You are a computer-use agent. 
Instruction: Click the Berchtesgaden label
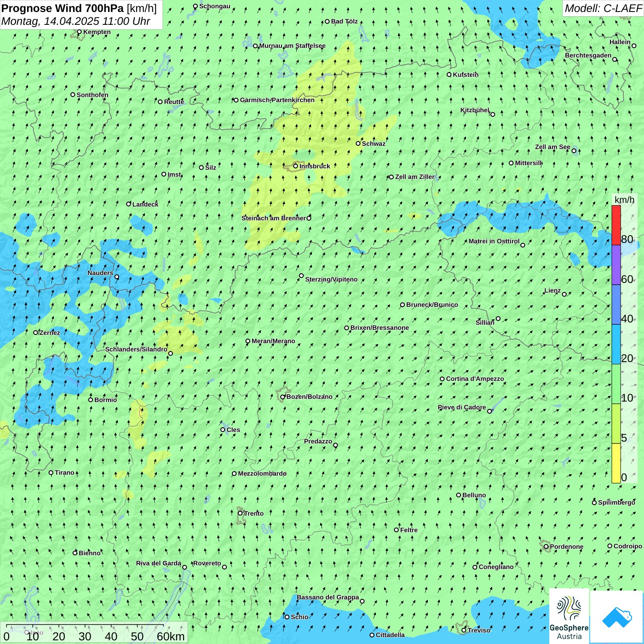588,55
